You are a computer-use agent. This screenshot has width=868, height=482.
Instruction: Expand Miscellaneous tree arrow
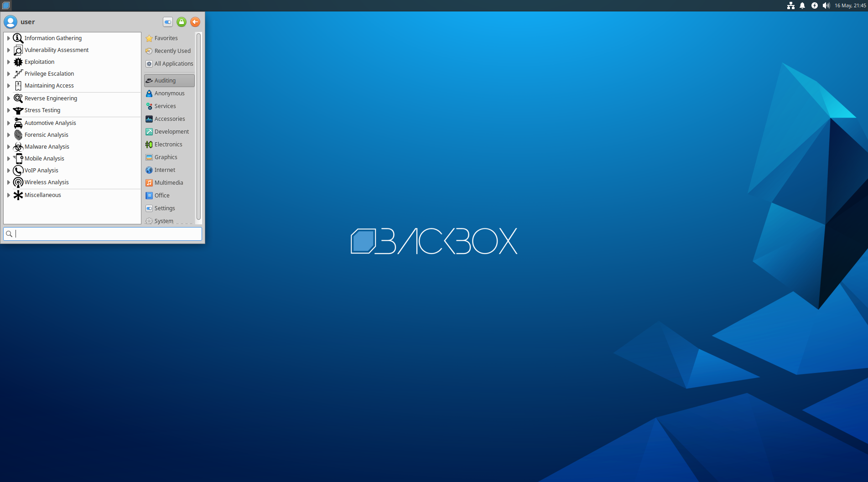(8, 195)
